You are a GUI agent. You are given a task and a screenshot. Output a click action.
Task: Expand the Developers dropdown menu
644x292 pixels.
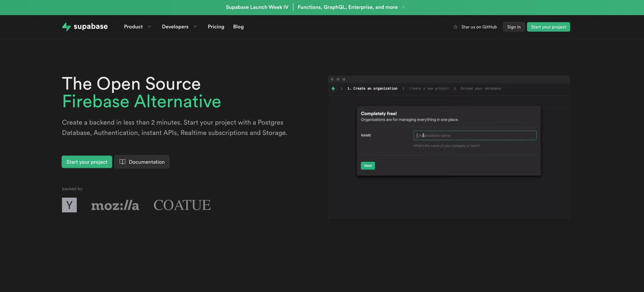coord(175,27)
